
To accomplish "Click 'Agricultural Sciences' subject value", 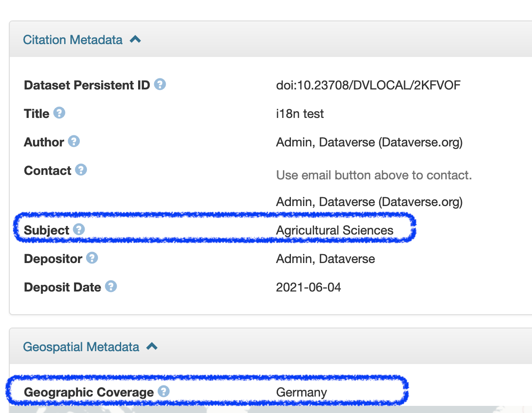I will click(x=335, y=231).
